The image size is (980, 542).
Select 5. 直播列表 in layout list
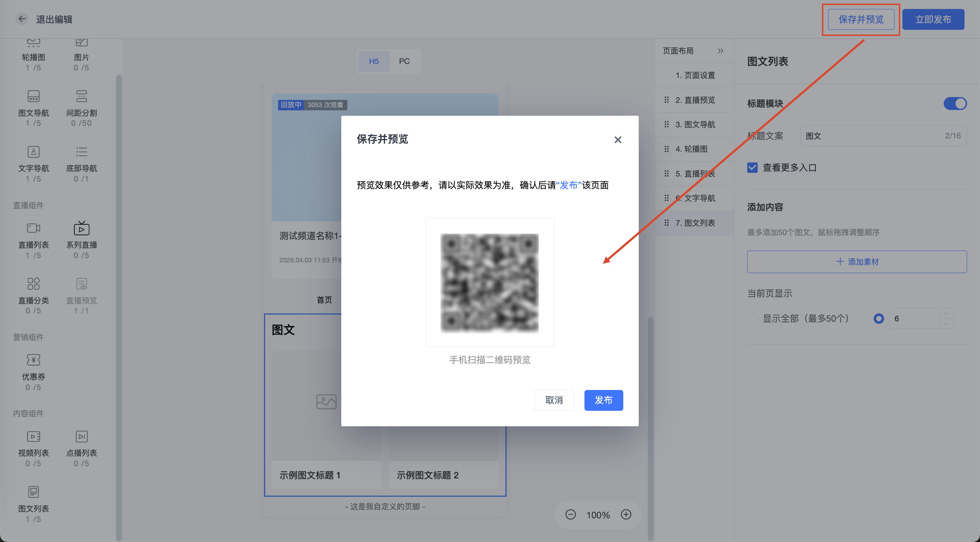(x=694, y=174)
